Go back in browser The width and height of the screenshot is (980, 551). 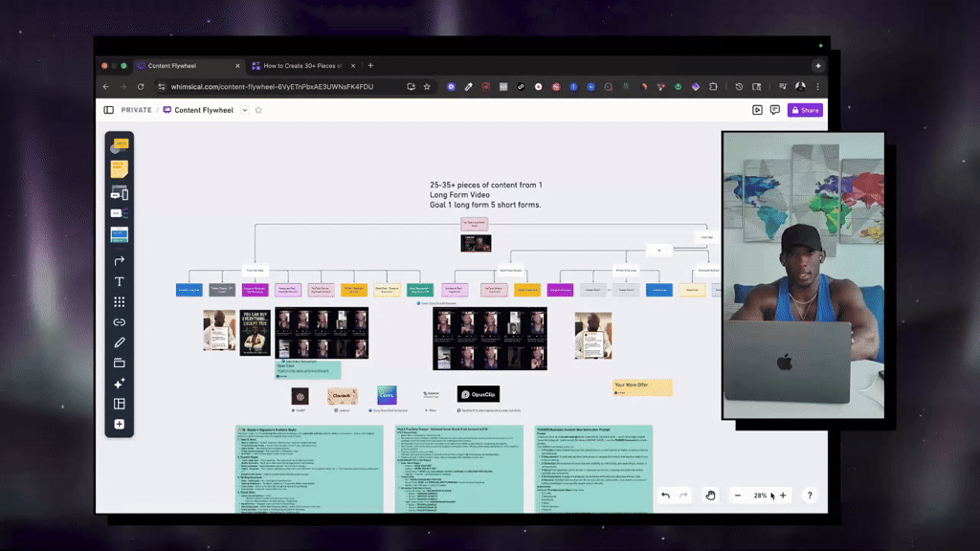(105, 87)
